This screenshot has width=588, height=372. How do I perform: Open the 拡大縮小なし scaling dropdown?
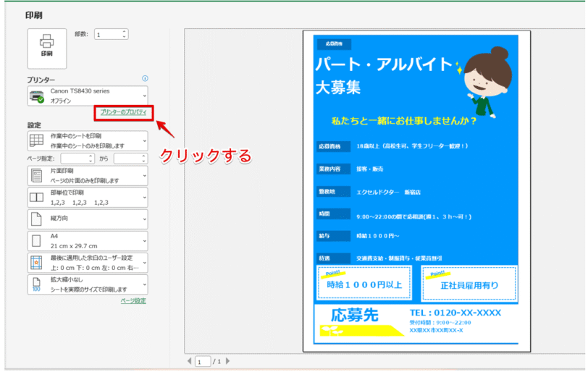pyautogui.click(x=88, y=284)
